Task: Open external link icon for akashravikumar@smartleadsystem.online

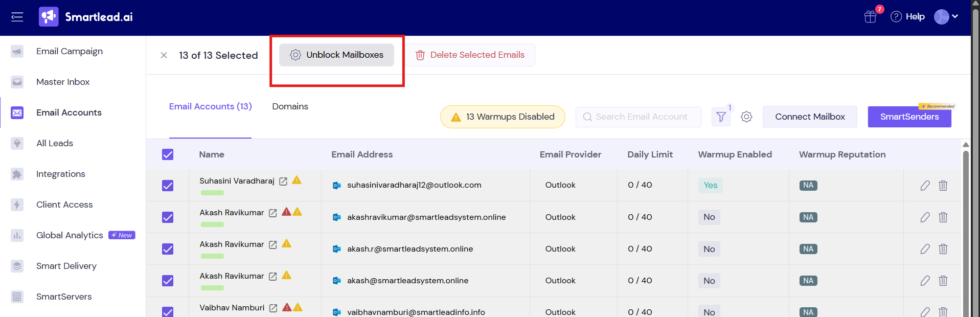Action: coord(273,213)
